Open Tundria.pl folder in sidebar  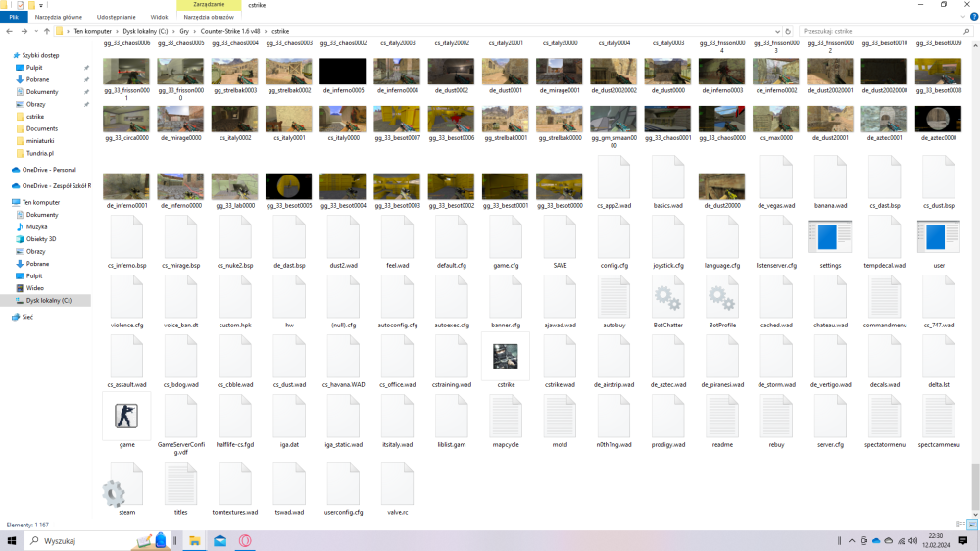point(39,153)
